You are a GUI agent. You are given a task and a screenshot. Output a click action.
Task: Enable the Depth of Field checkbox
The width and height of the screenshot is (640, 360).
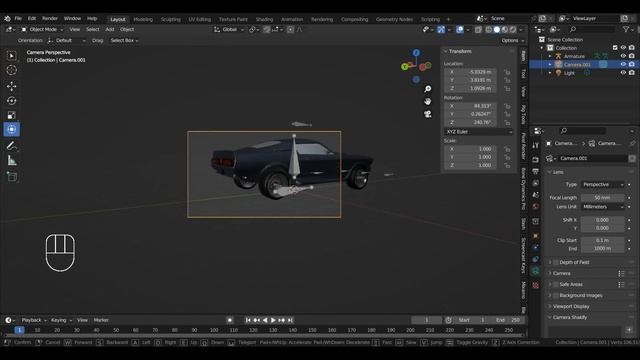(x=556, y=262)
